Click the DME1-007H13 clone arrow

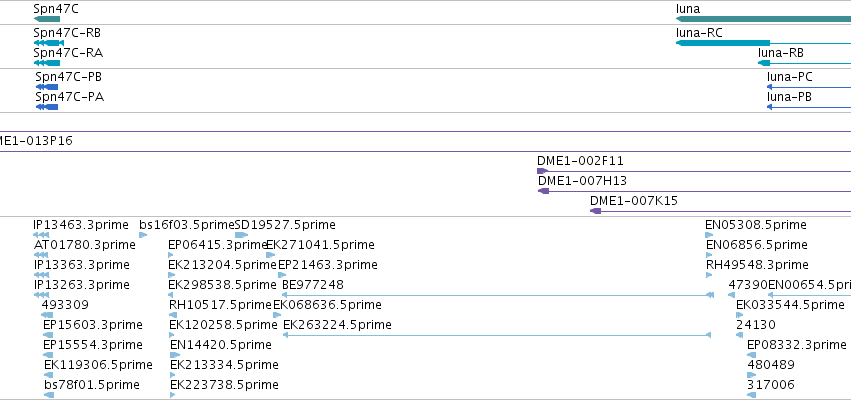coord(694,191)
